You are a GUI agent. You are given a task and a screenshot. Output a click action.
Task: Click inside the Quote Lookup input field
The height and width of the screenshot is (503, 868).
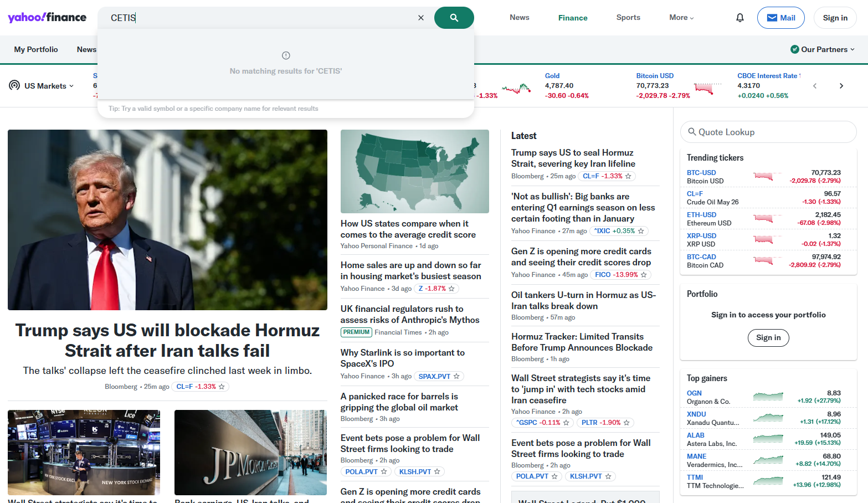770,132
